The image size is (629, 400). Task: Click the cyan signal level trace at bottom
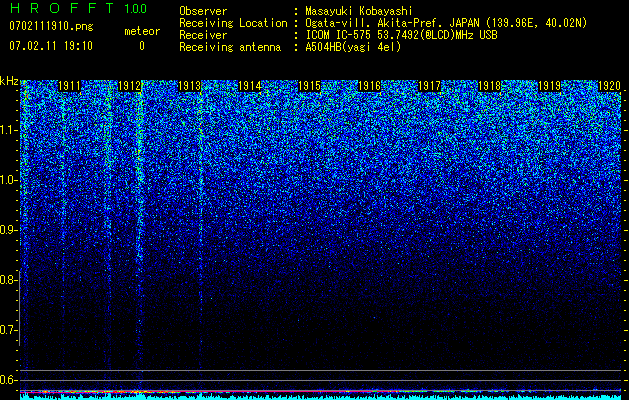321,397
